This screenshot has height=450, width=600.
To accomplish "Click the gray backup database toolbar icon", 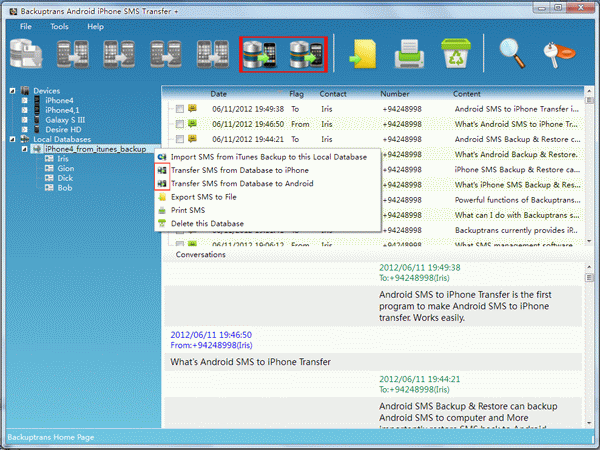I will point(26,54).
